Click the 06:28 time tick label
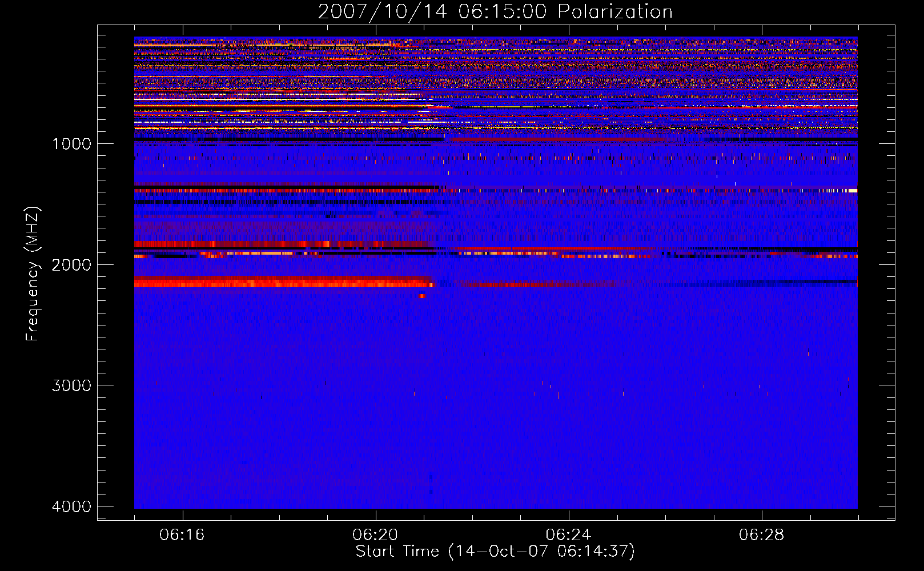The height and width of the screenshot is (571, 924). (x=761, y=534)
